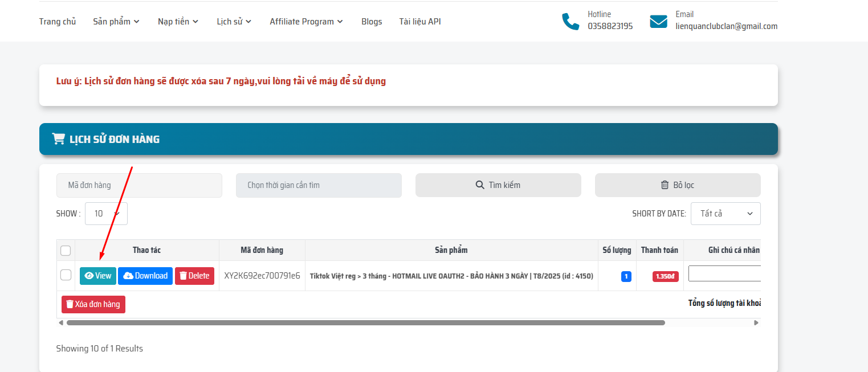868x372 pixels.
Task: Click the Email envelope icon
Action: (658, 22)
